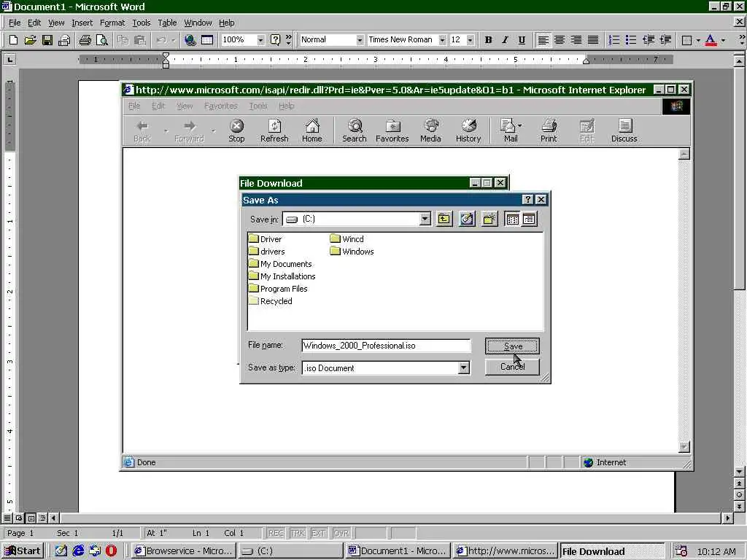Click the Increase Indent icon in Word

click(665, 40)
